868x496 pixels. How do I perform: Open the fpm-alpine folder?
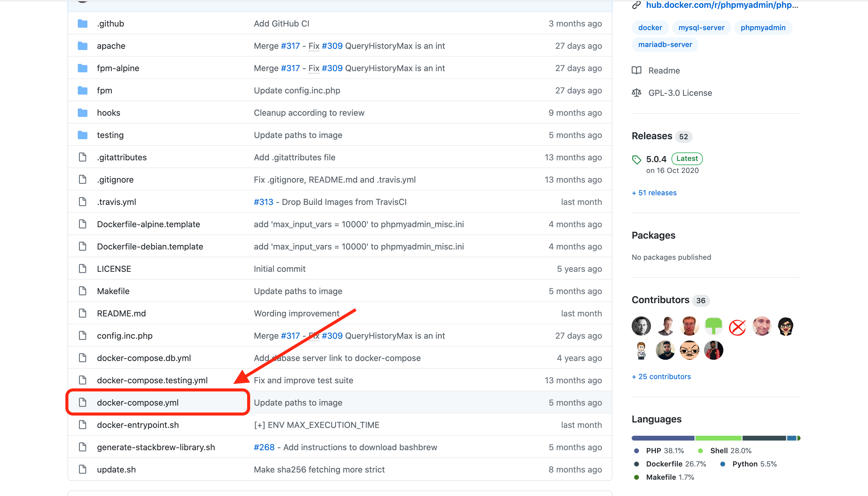[x=118, y=68]
